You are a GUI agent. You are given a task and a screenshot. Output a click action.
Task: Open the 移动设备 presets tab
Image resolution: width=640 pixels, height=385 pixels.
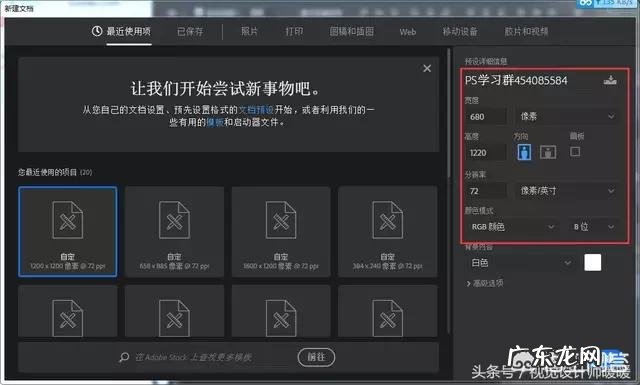click(x=460, y=31)
